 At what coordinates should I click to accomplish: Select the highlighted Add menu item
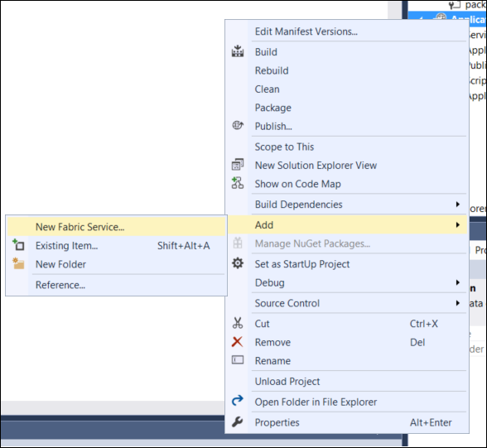347,224
